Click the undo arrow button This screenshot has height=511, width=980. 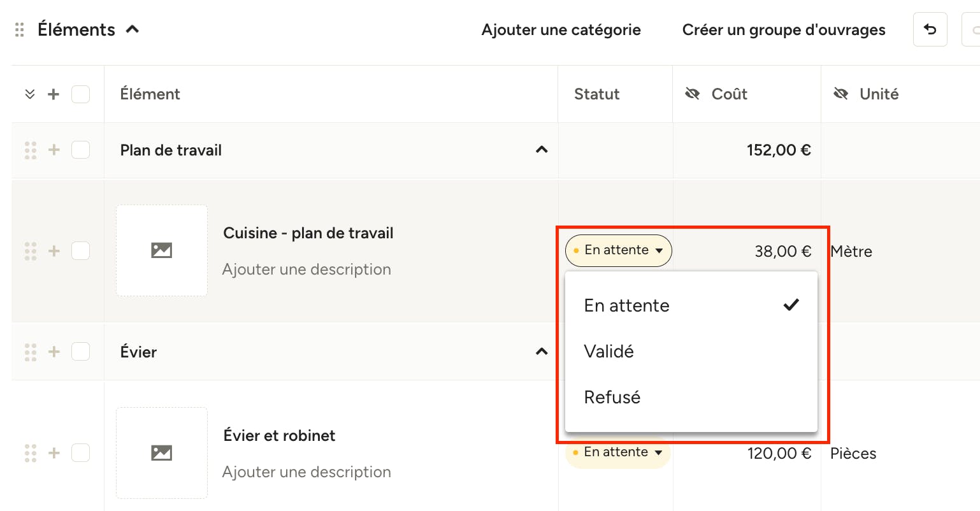[930, 29]
